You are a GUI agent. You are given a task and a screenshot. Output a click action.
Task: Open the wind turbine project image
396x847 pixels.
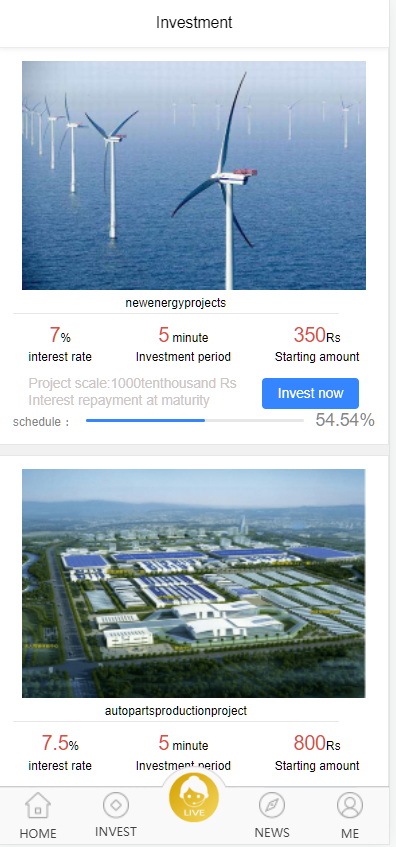(x=194, y=176)
